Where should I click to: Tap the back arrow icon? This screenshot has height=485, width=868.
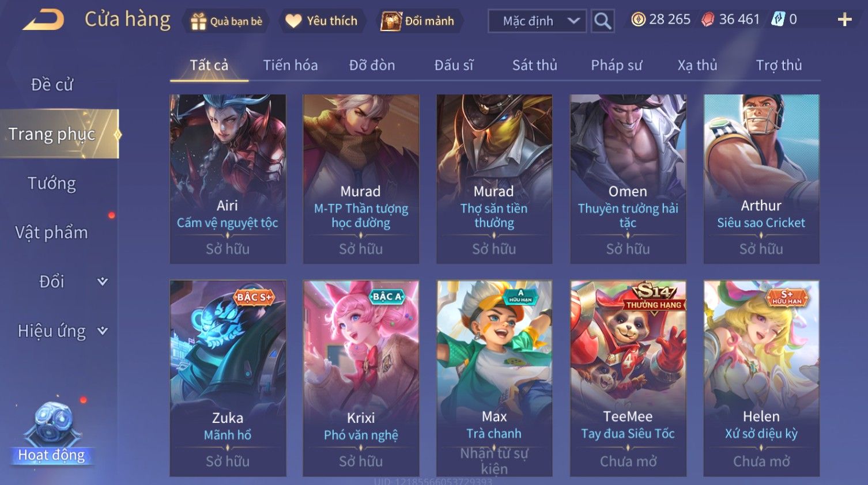[43, 20]
